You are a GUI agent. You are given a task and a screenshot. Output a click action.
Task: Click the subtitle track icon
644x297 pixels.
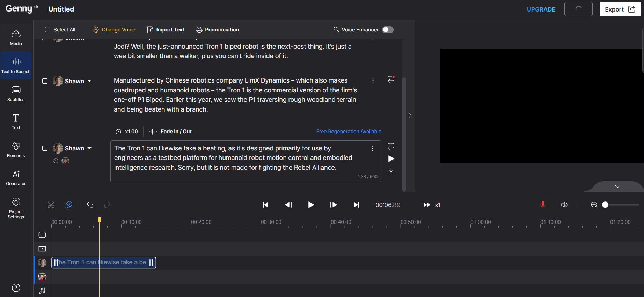[x=42, y=235]
